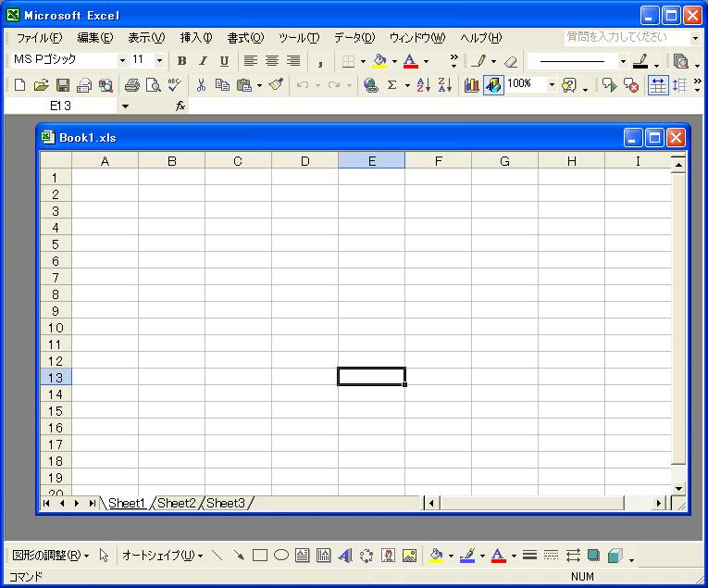Viewport: 708px width, 588px height.
Task: Center cell text horizontally
Action: tap(272, 61)
